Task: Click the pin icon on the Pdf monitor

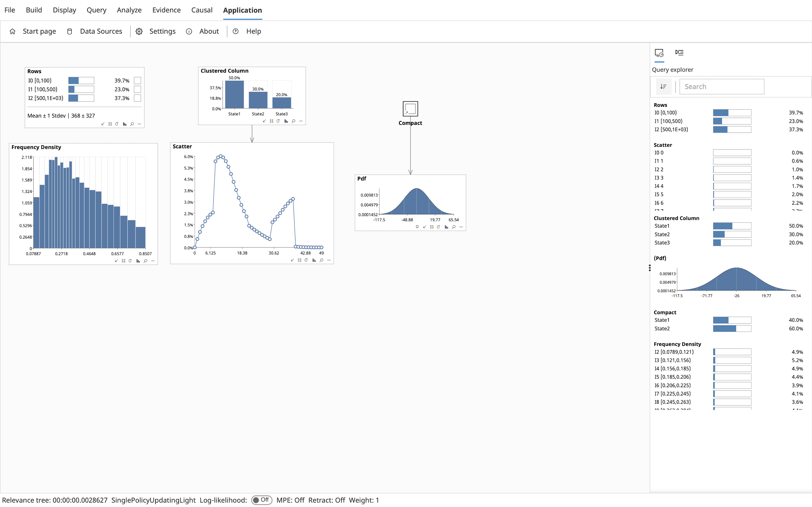Action: (417, 227)
